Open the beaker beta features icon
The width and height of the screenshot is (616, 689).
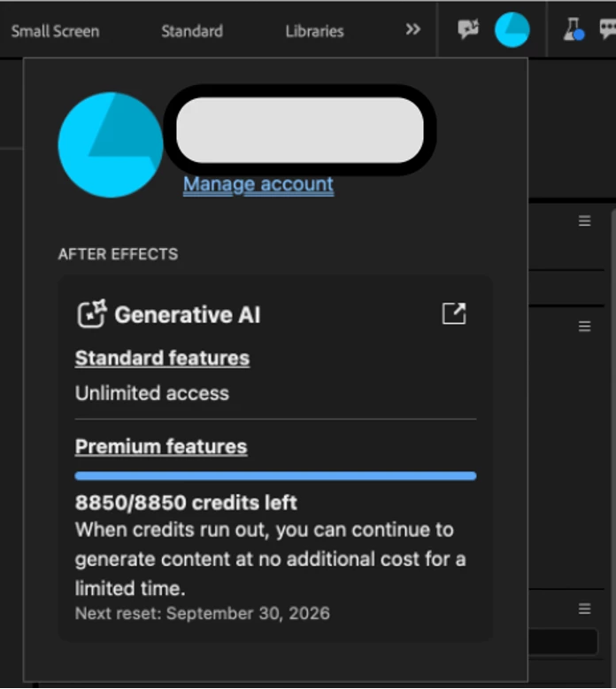pyautogui.click(x=574, y=29)
